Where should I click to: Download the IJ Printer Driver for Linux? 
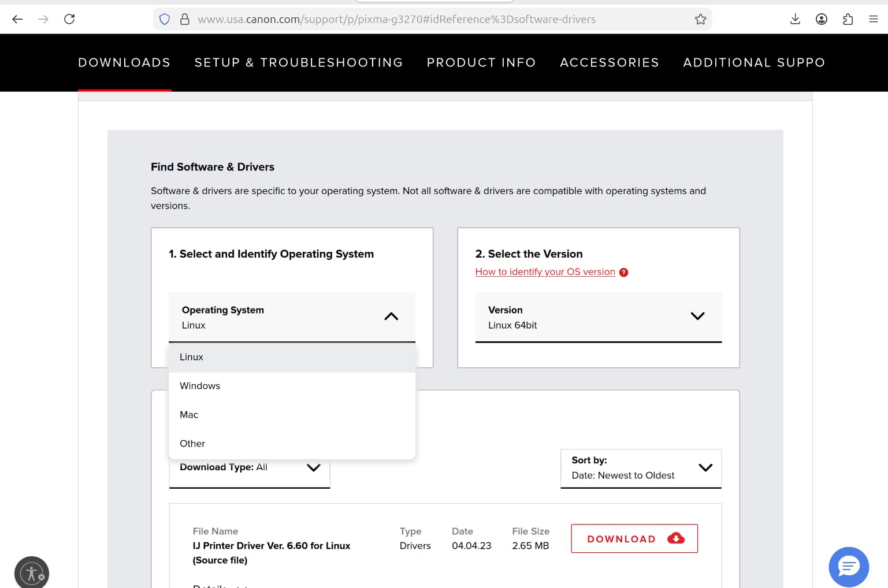[634, 538]
